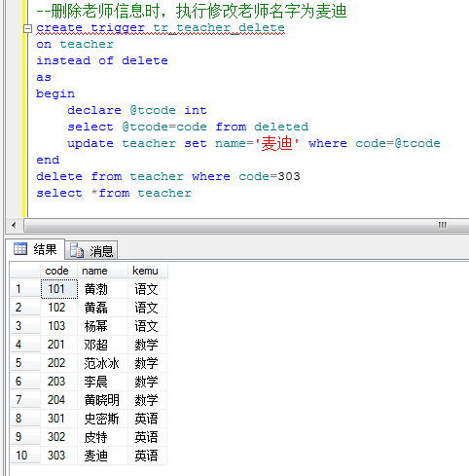Open the 消息 tab
Viewport: 469px width, 476px height.
[x=91, y=251]
